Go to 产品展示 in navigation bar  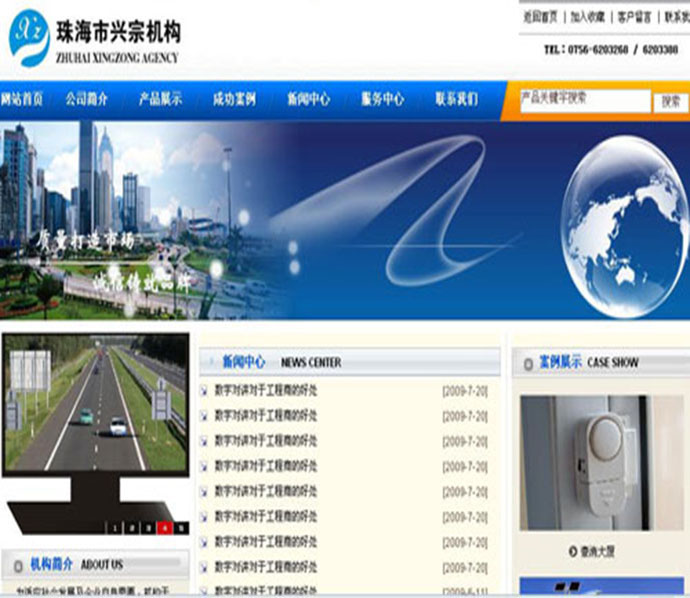tap(160, 100)
